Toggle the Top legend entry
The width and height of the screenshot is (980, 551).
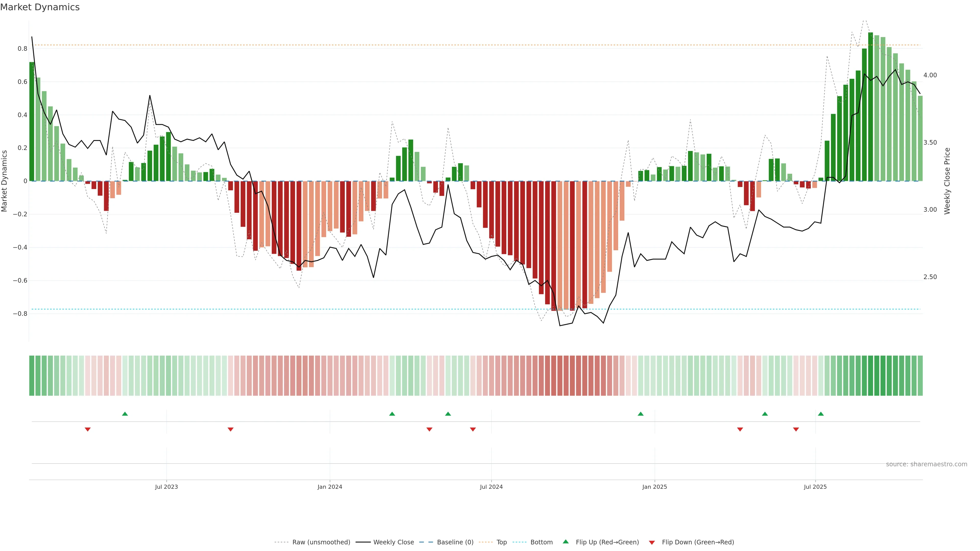click(x=501, y=542)
